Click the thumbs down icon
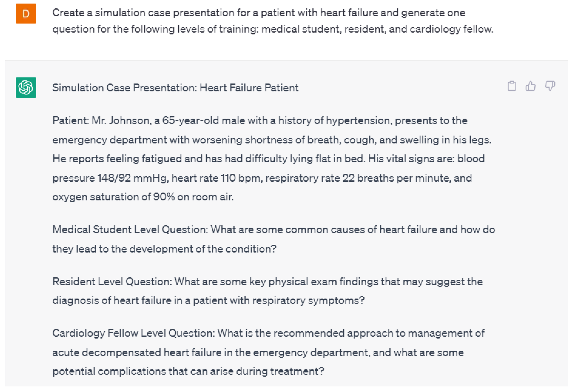 click(550, 86)
